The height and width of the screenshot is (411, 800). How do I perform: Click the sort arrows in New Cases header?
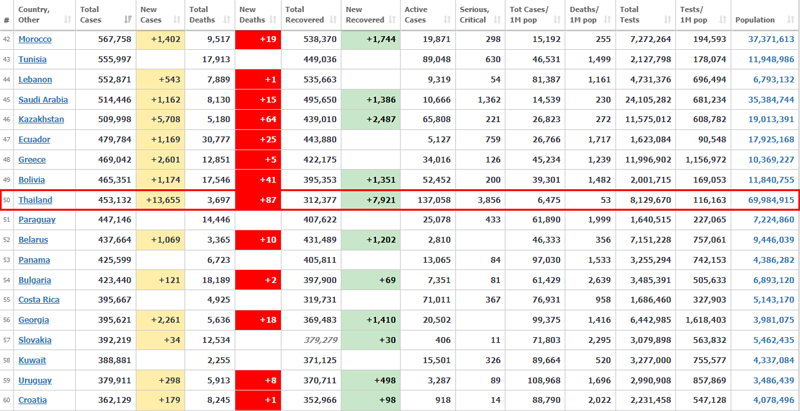(x=178, y=20)
